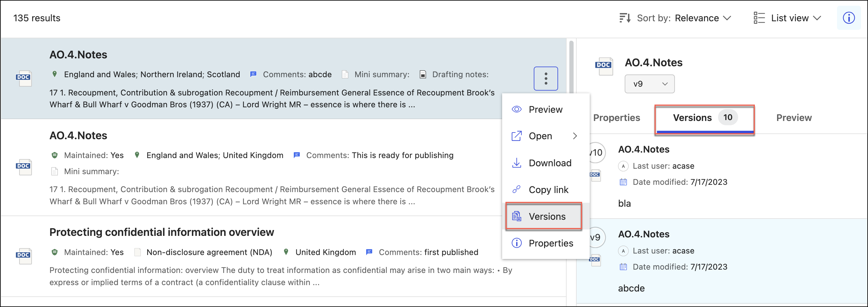Switch to the Properties tab in details panel

tap(616, 118)
